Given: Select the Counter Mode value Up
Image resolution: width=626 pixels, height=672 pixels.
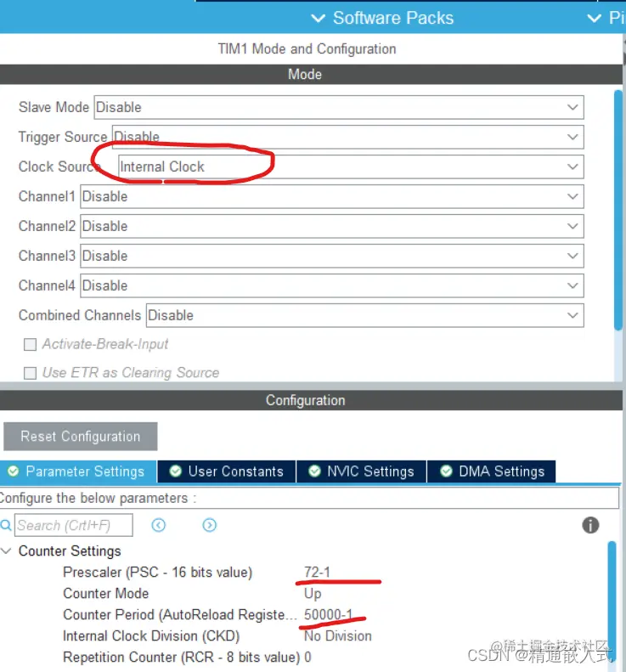Looking at the screenshot, I should pos(313,594).
